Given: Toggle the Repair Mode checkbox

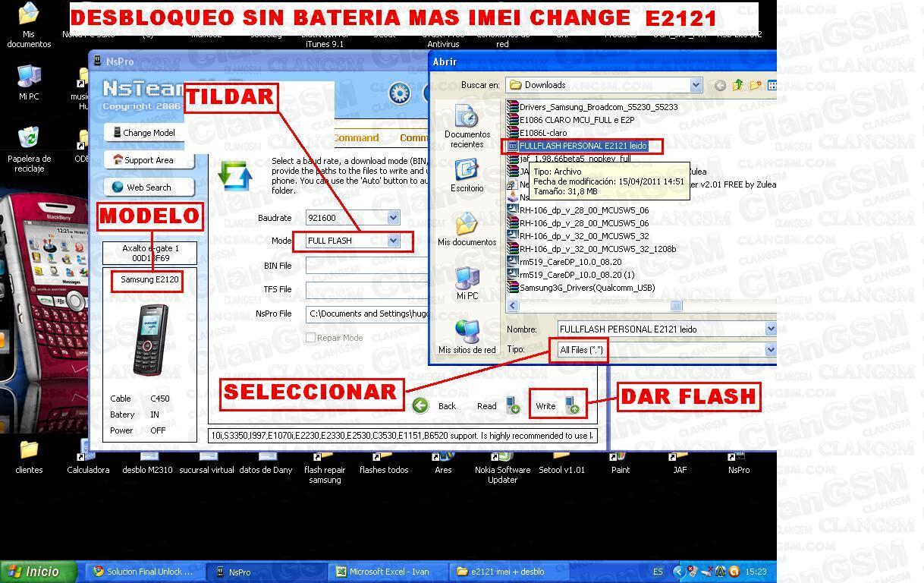Looking at the screenshot, I should tap(310, 338).
